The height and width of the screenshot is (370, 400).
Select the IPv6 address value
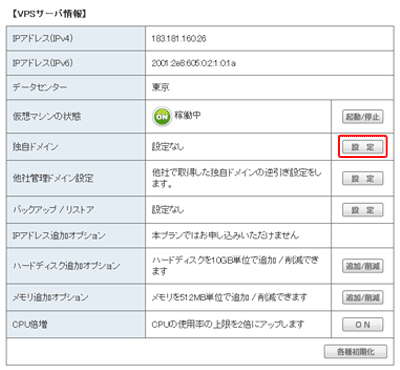[193, 63]
